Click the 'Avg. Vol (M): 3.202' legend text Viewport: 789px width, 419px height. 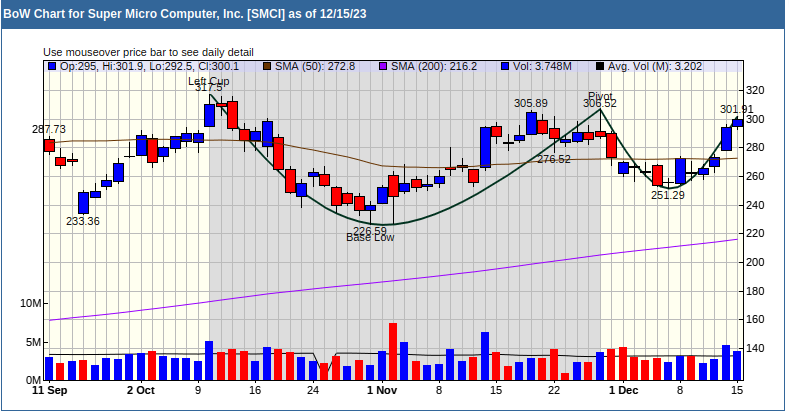(x=655, y=66)
